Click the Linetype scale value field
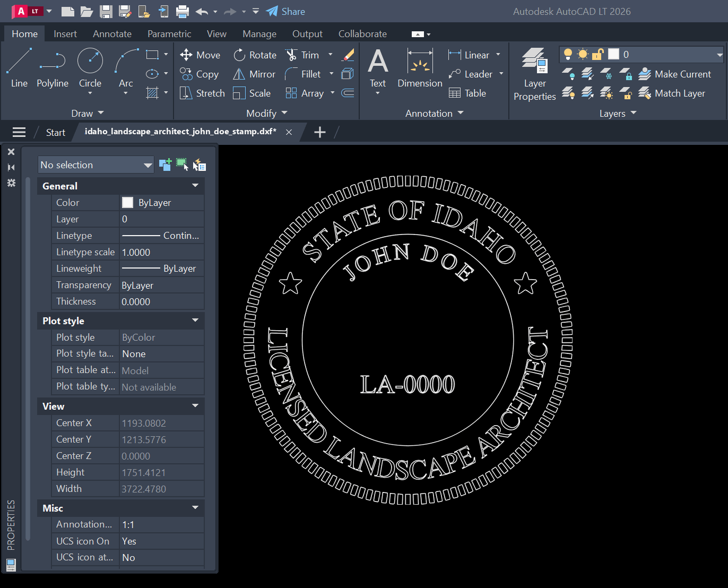 (162, 252)
